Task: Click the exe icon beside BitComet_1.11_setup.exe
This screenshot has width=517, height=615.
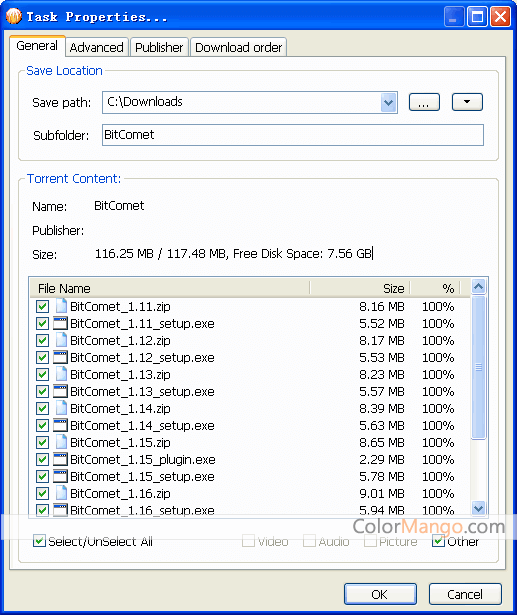Action: [60, 324]
